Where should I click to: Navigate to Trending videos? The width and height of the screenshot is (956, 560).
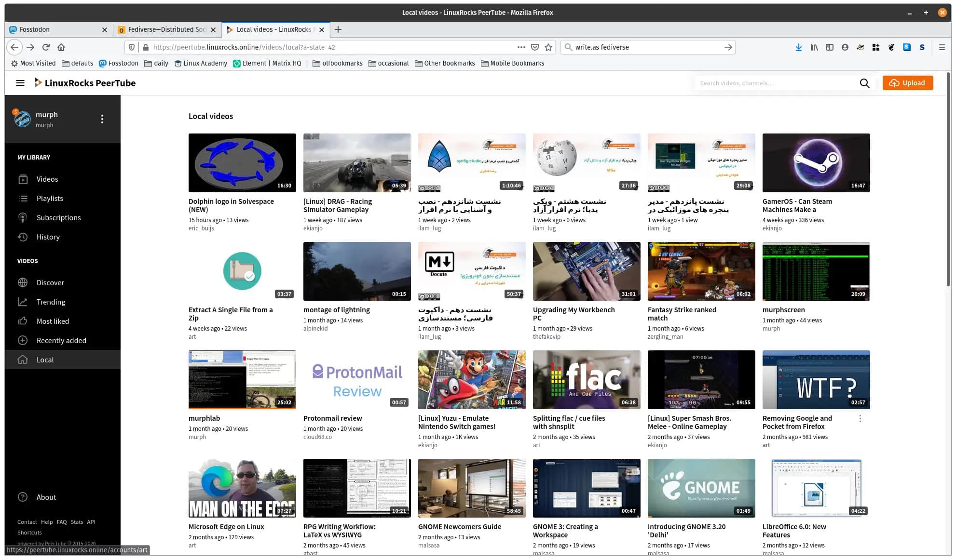50,301
